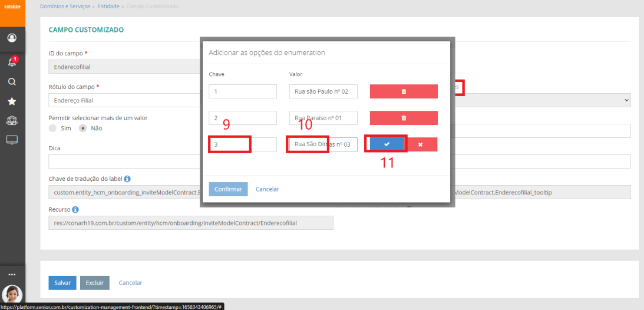Viewport: 644px width, 310px height.
Task: Go to 'Entidade' breadcrumb
Action: point(109,6)
